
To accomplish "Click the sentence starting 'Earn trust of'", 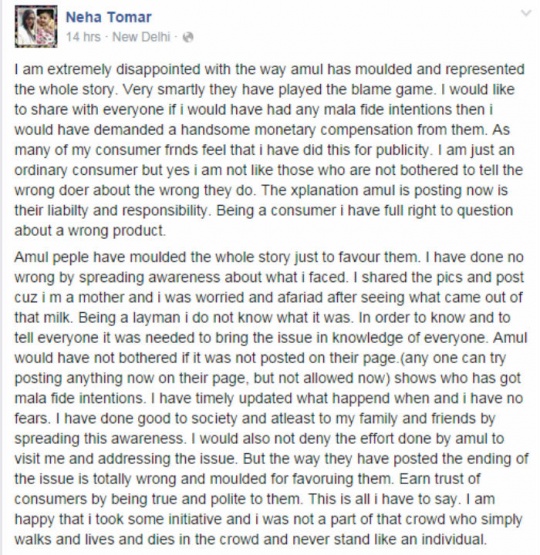I will pos(440,479).
